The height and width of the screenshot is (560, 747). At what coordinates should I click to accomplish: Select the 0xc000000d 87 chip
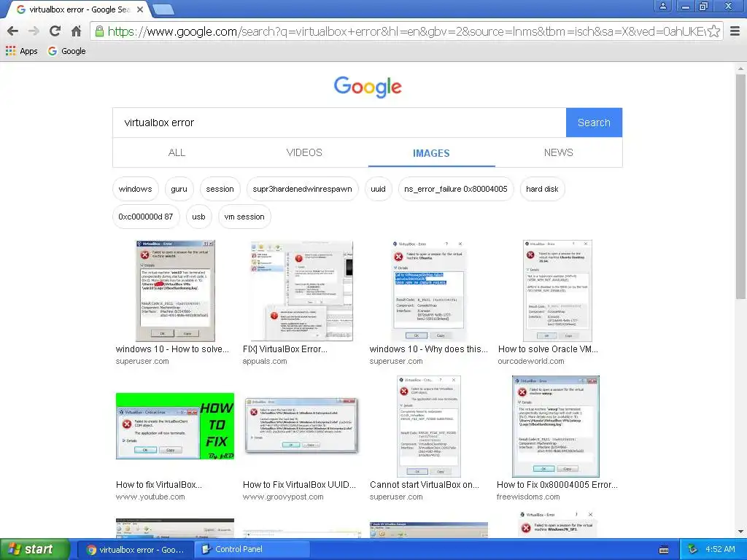pyautogui.click(x=146, y=217)
